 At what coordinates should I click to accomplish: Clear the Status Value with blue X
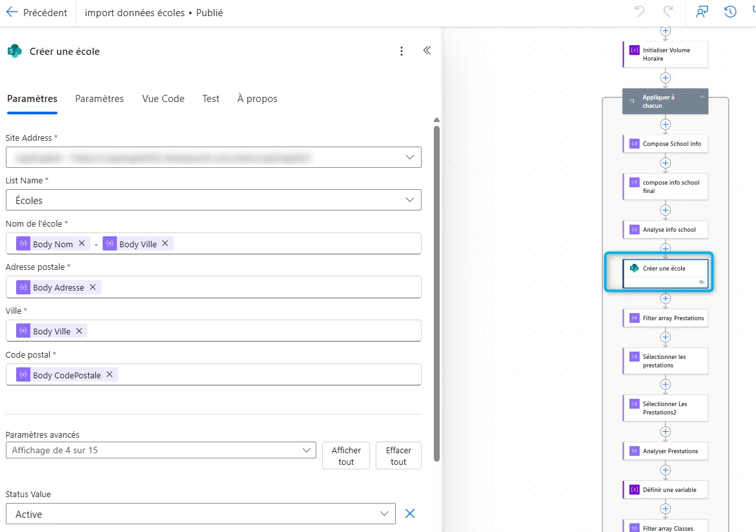[x=410, y=514]
